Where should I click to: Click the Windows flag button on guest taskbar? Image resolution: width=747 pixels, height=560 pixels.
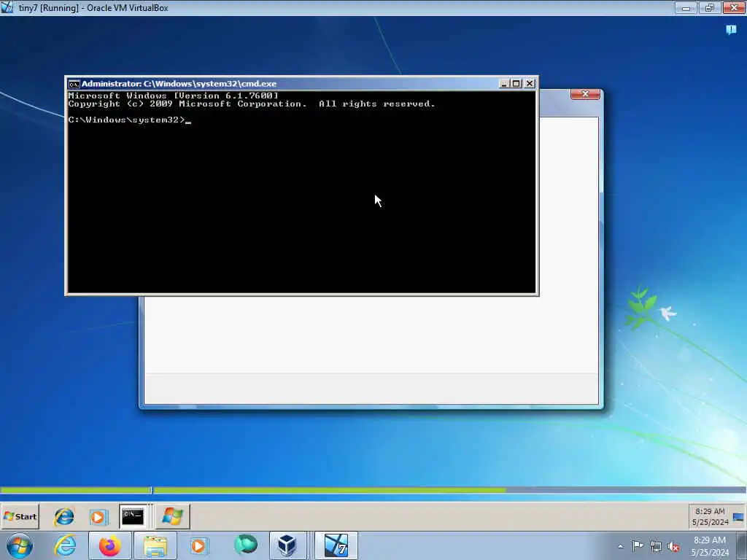click(172, 517)
